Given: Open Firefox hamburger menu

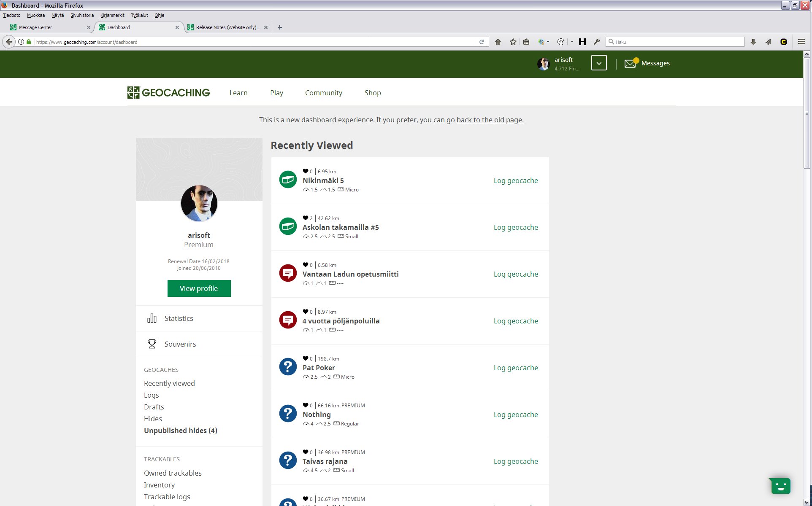Looking at the screenshot, I should [801, 42].
